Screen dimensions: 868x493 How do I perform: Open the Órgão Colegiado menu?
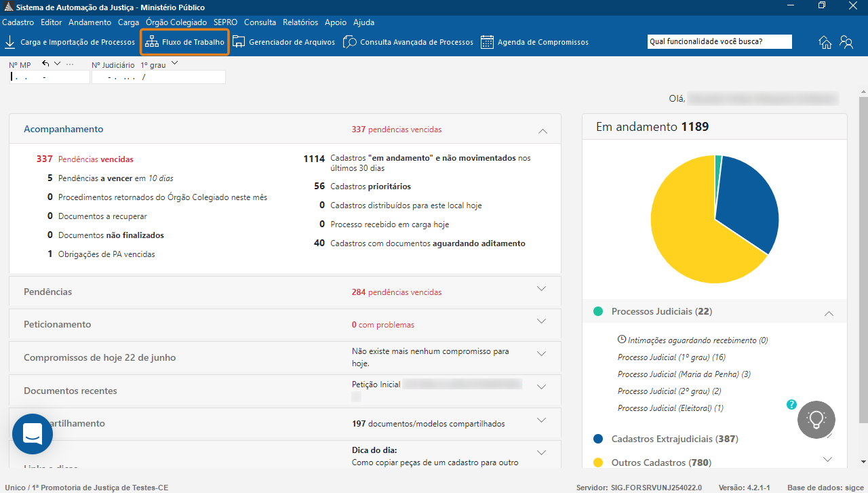[x=176, y=22]
